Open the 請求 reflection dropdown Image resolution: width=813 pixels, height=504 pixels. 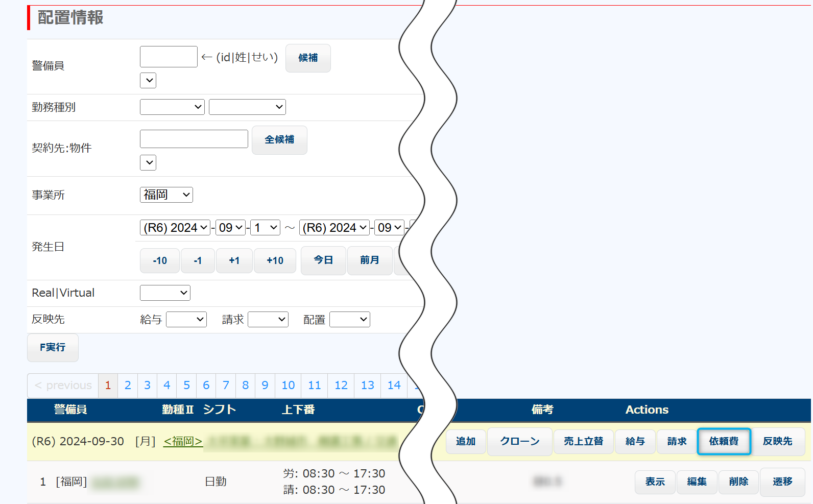click(268, 320)
